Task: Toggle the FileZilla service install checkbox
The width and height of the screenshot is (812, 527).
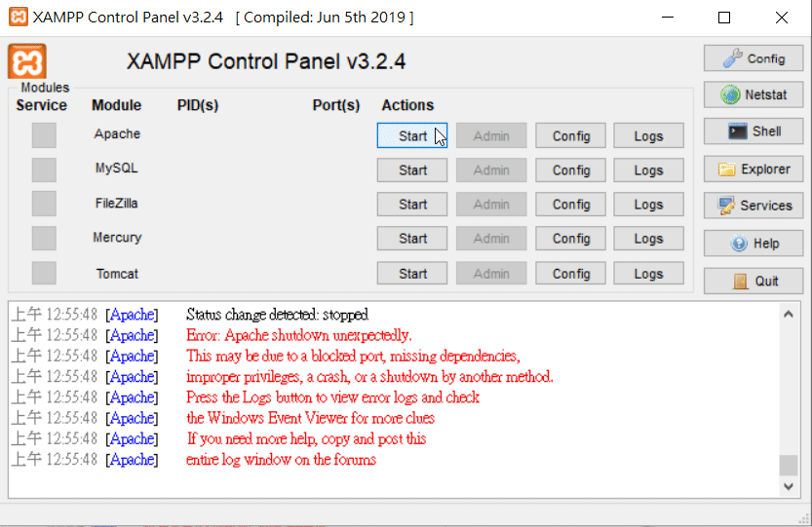Action: (x=44, y=204)
